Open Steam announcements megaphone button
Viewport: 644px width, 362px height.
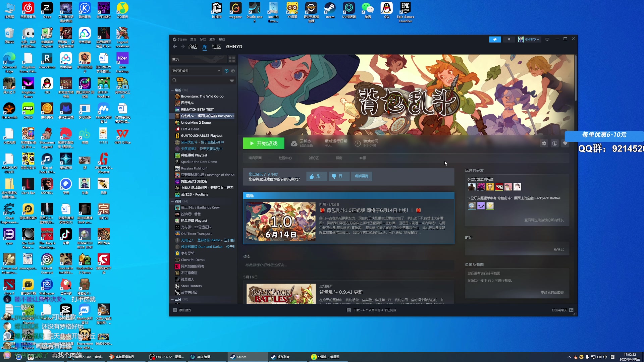click(495, 40)
